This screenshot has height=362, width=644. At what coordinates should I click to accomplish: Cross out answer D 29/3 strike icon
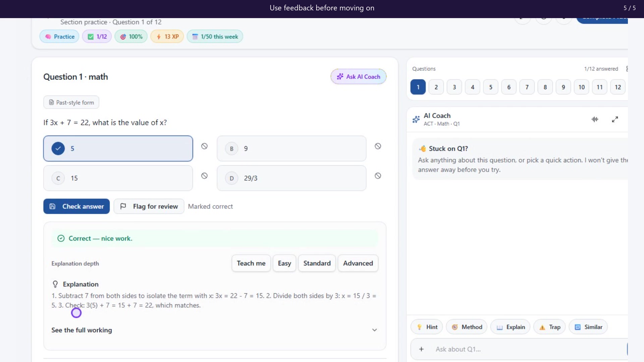(378, 176)
